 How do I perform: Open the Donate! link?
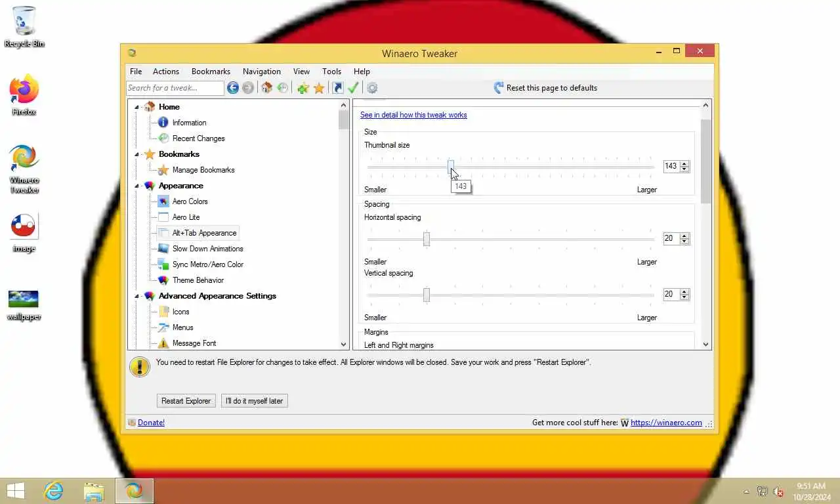pos(151,423)
